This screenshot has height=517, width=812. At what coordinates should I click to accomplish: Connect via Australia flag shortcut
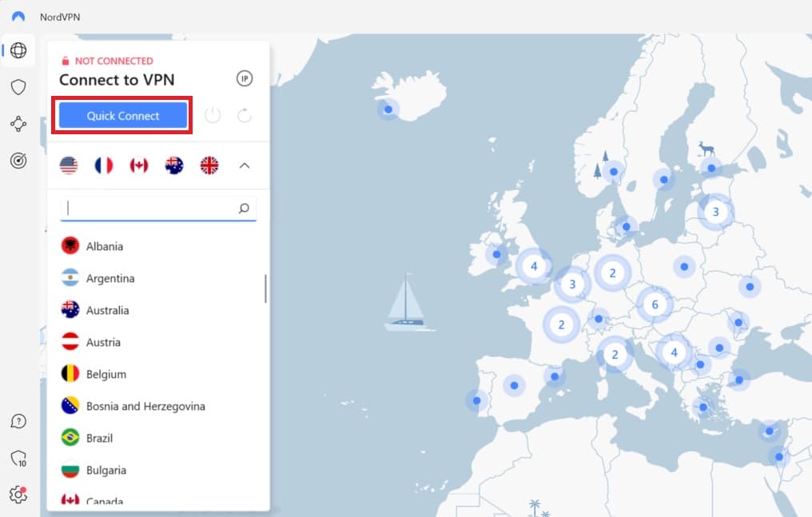coord(174,165)
